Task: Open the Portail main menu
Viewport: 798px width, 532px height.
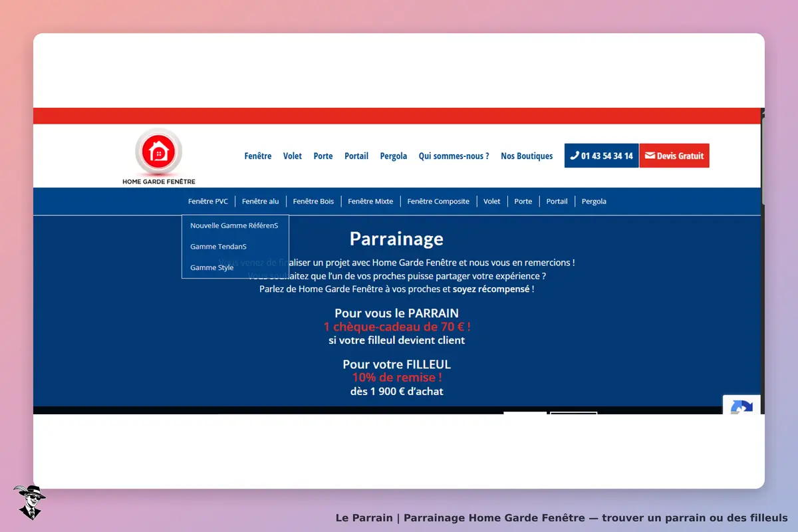Action: [356, 156]
